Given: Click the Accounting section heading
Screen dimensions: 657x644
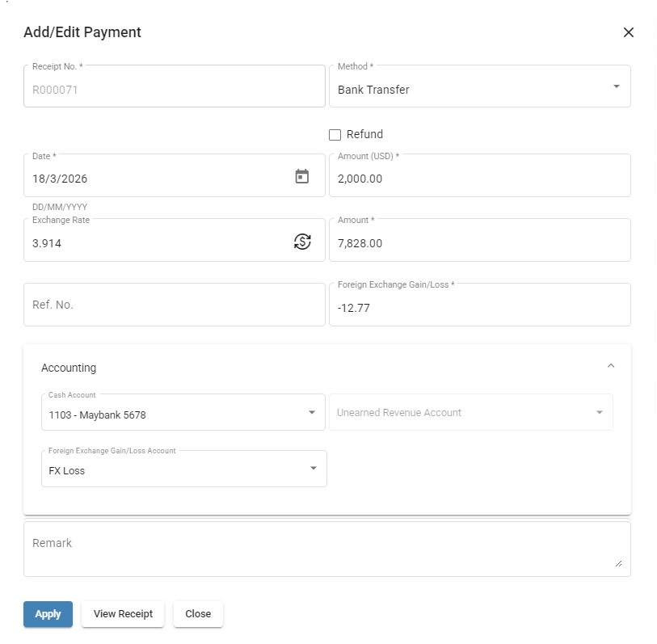Looking at the screenshot, I should pos(69,368).
